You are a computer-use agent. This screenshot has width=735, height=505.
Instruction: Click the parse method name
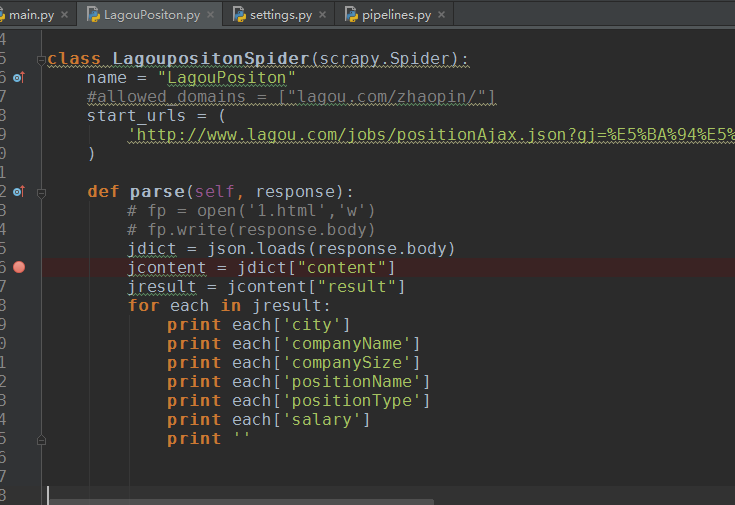[157, 192]
